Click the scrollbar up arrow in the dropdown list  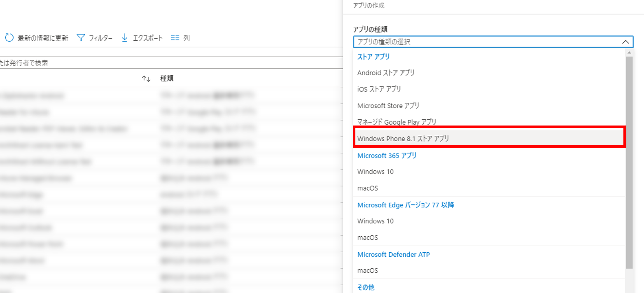(629, 53)
